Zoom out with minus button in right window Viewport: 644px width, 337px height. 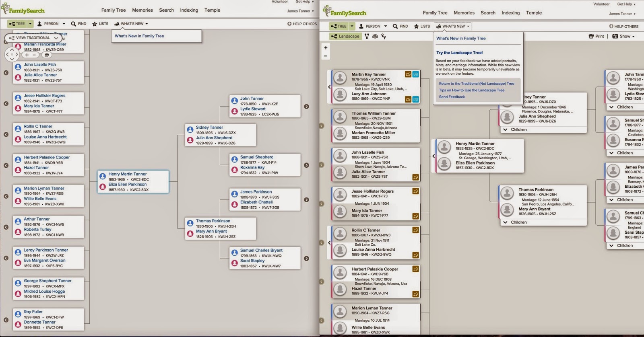tap(326, 56)
